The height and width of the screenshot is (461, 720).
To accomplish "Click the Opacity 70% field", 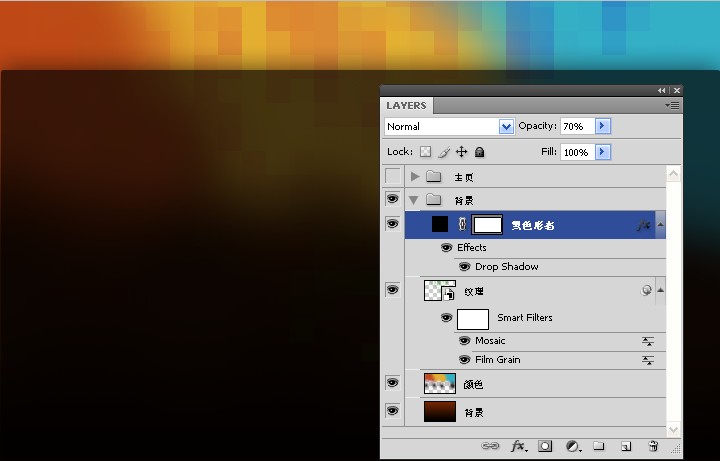I will 578,126.
